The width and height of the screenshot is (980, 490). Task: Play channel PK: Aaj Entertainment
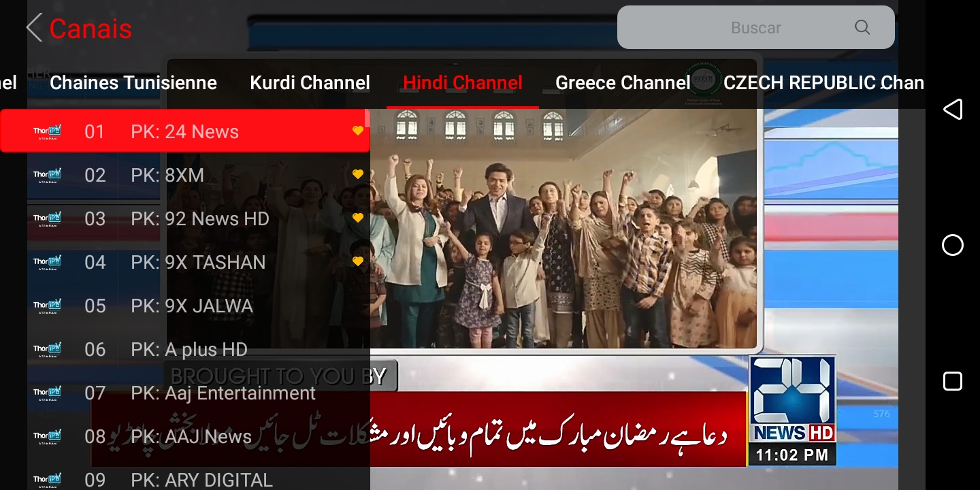185,393
